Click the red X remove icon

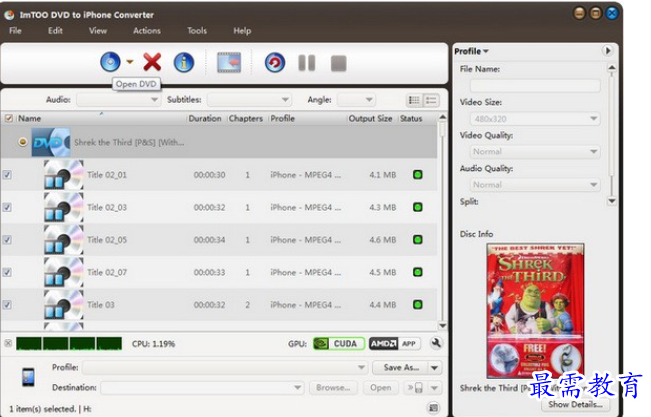152,62
